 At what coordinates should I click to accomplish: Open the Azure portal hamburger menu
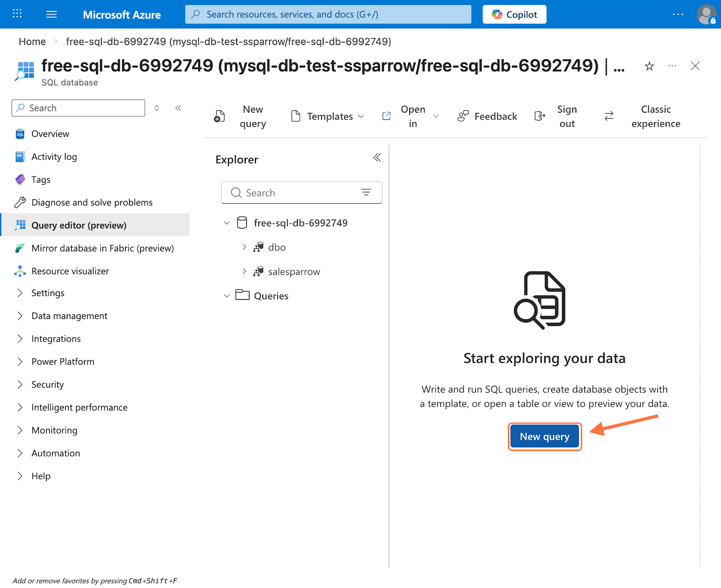(x=51, y=14)
